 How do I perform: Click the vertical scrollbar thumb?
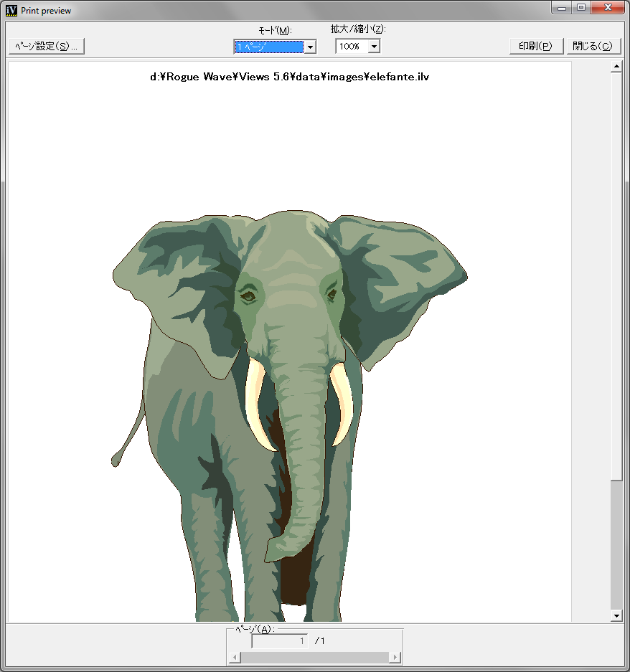tap(616, 273)
